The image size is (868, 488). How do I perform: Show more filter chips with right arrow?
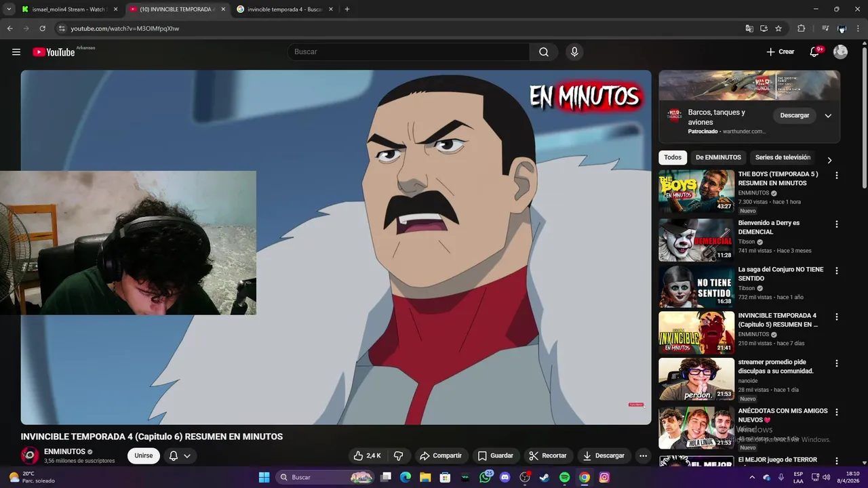tap(829, 160)
